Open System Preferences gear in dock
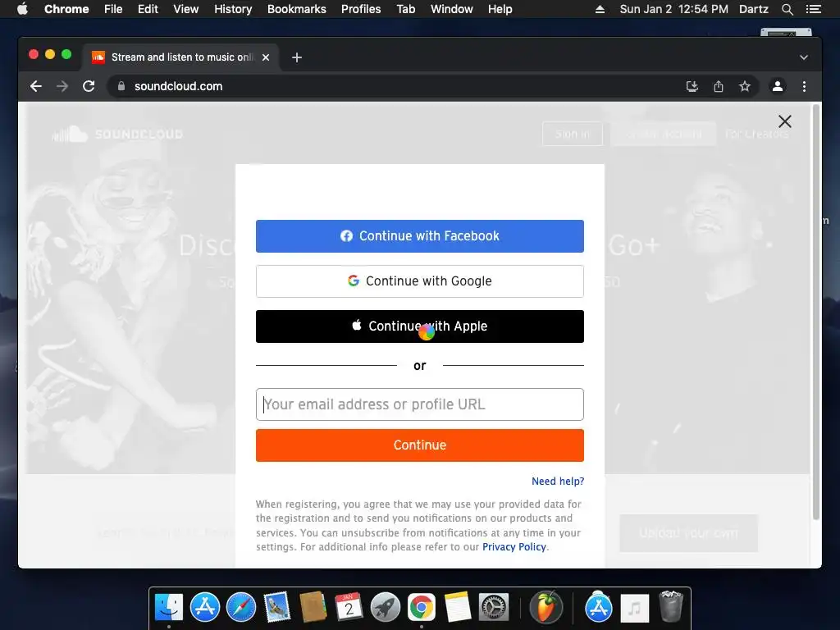The width and height of the screenshot is (840, 630). coord(493,608)
